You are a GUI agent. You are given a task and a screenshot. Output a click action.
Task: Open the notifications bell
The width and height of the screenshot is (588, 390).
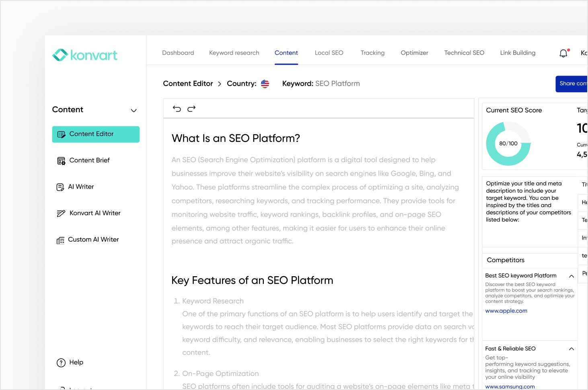coord(563,53)
